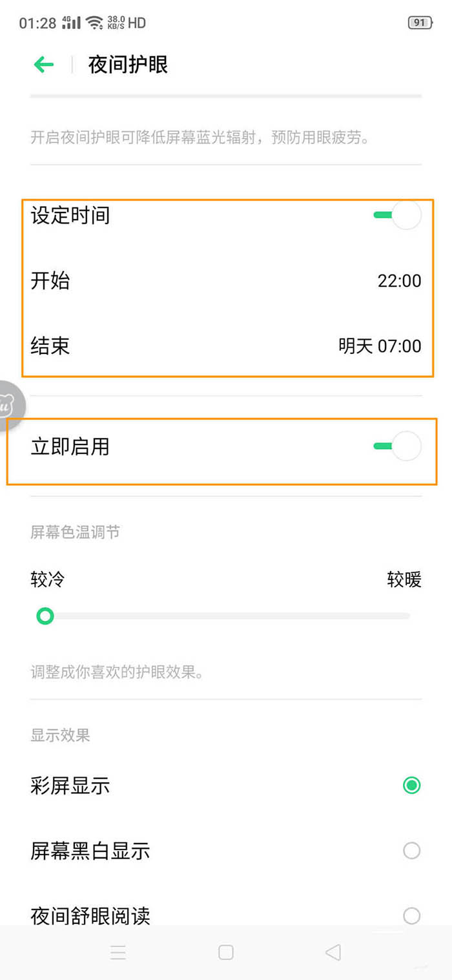Tap the green back arrow icon
The height and width of the screenshot is (980, 452).
point(44,65)
